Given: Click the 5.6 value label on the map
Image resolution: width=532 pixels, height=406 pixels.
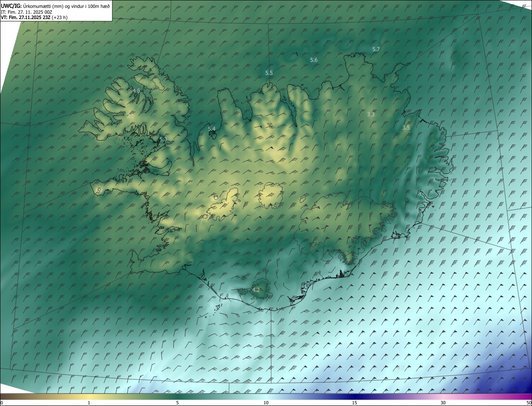Looking at the screenshot, I should pyautogui.click(x=314, y=60).
